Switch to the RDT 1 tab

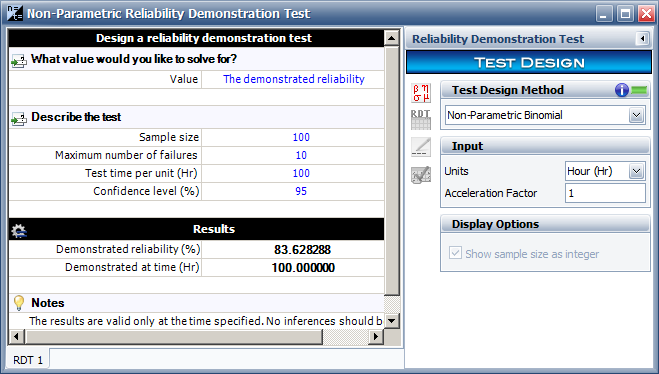(x=28, y=360)
